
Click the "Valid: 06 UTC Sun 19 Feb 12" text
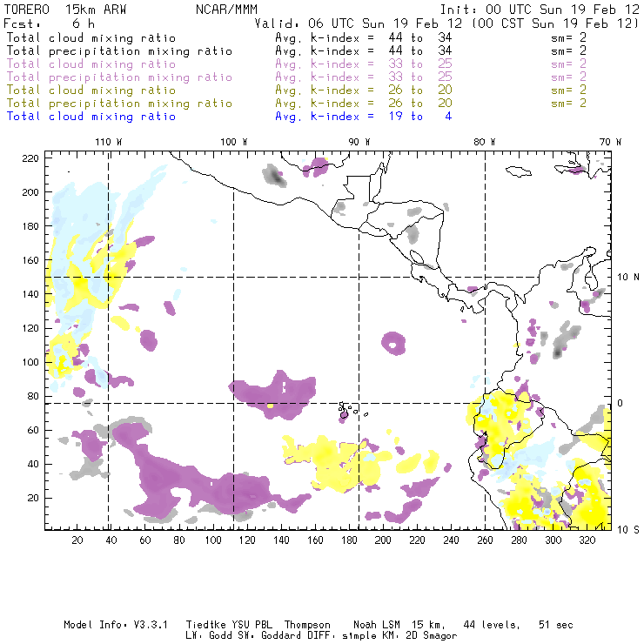click(359, 23)
